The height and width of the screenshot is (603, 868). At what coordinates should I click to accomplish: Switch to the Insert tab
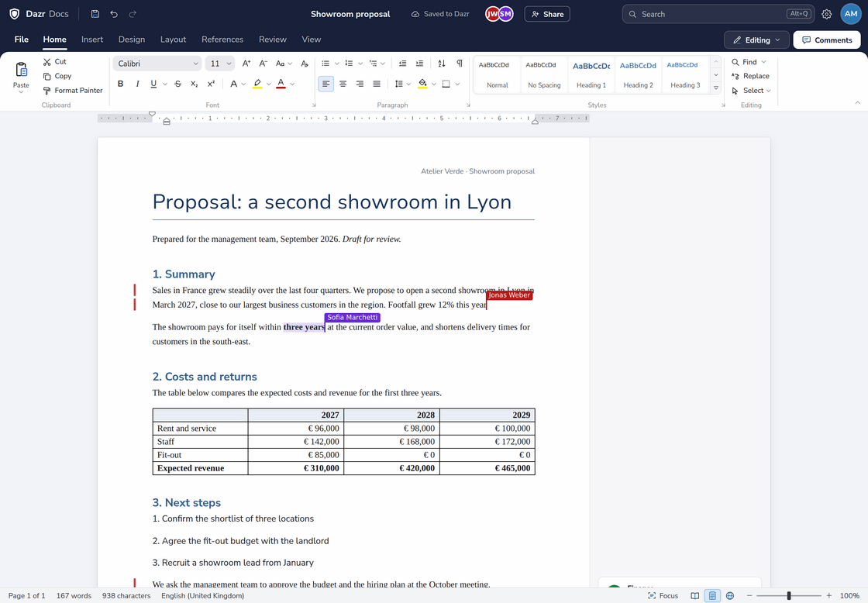(92, 40)
